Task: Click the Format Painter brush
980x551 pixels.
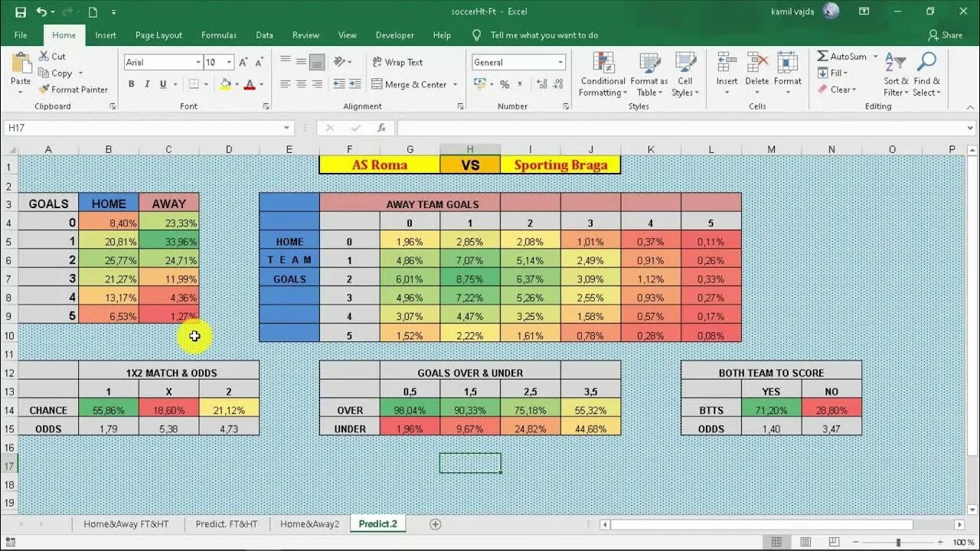Action: tap(73, 90)
